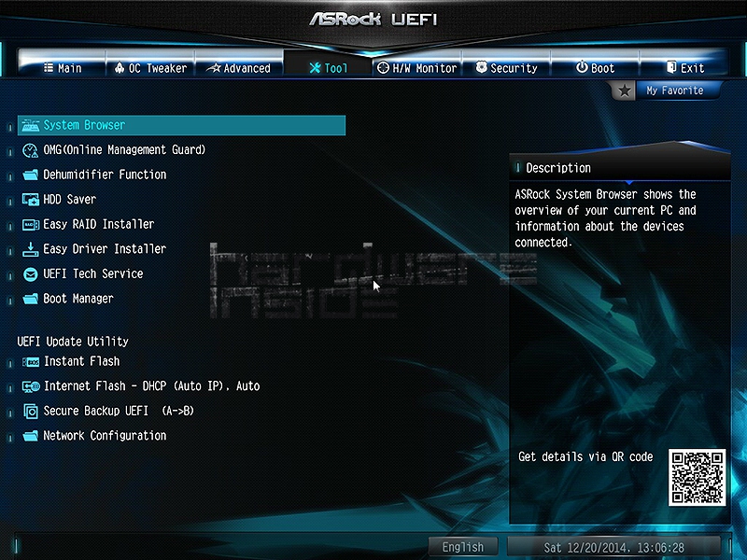Switch to the OC Tweaker tab
747x560 pixels.
pos(150,68)
